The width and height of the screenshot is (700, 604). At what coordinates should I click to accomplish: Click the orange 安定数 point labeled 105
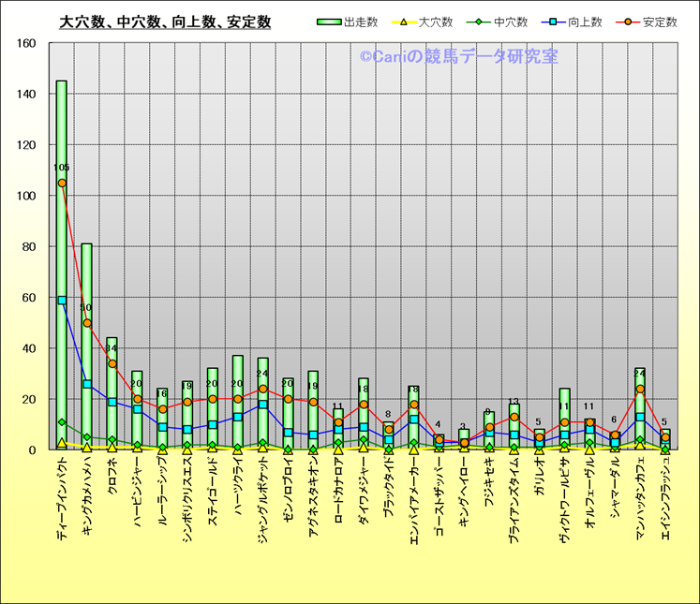tap(62, 183)
